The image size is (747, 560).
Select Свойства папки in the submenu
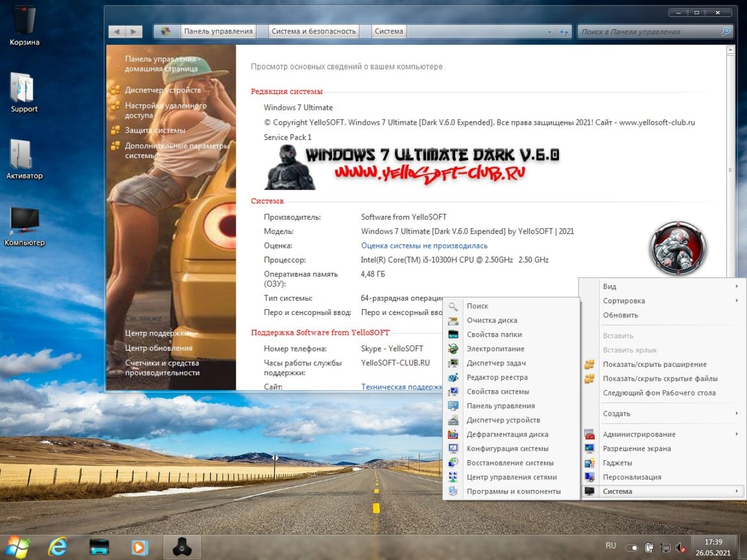(494, 334)
